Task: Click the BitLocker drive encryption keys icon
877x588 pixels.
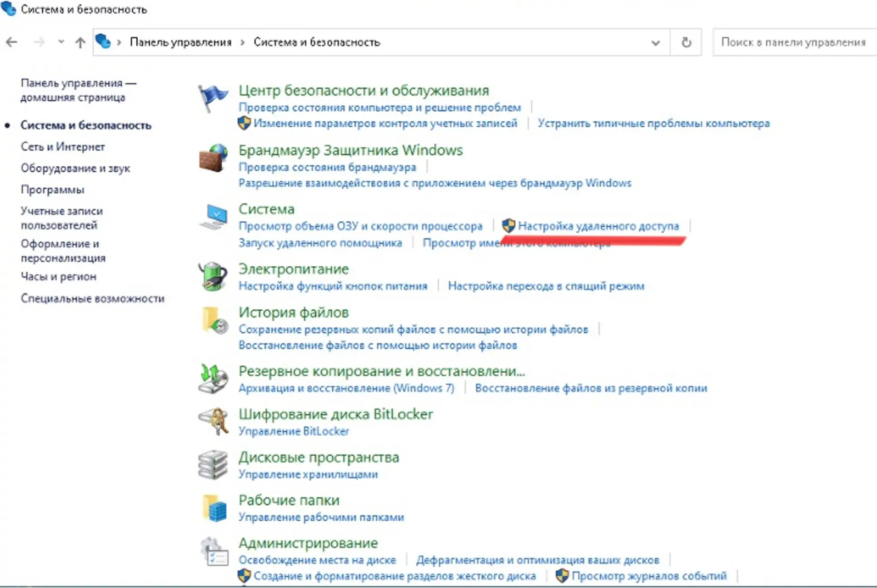Action: pyautogui.click(x=214, y=421)
